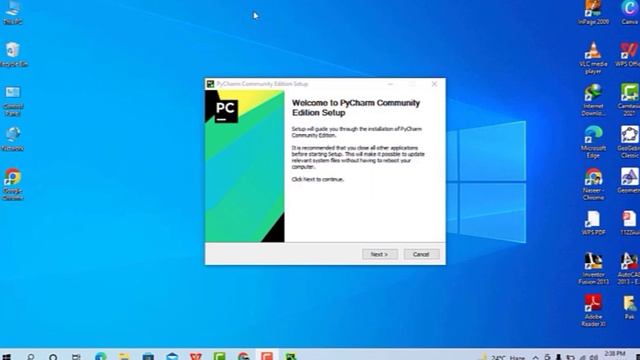Open the Mail app from the taskbar
640x360 pixels.
(172, 357)
